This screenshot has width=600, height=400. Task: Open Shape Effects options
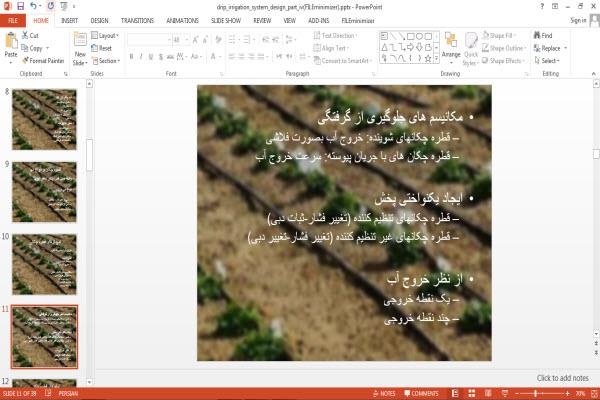pos(503,60)
